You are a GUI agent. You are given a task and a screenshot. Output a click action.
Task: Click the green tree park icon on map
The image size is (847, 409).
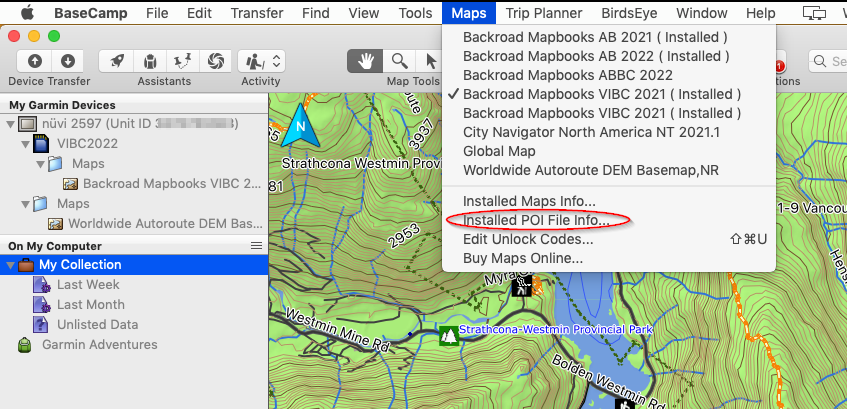point(449,336)
